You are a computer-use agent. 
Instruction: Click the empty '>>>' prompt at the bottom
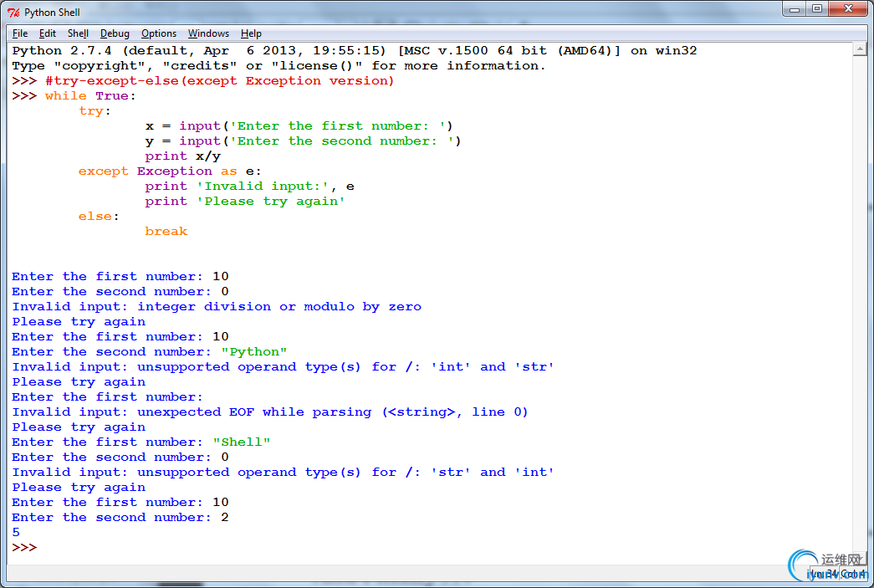click(24, 547)
